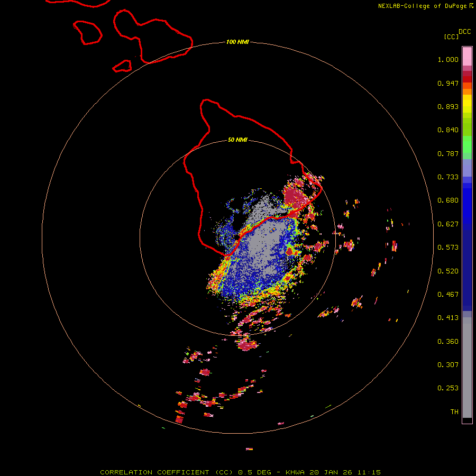This screenshot has width=476, height=476.
Task: Click the 0.573 scale value
Action: [448, 248]
